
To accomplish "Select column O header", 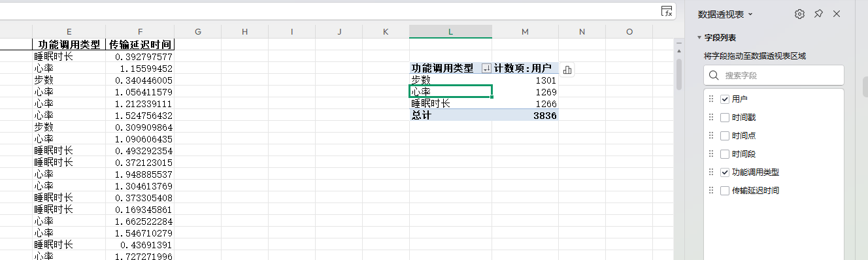I will 629,31.
